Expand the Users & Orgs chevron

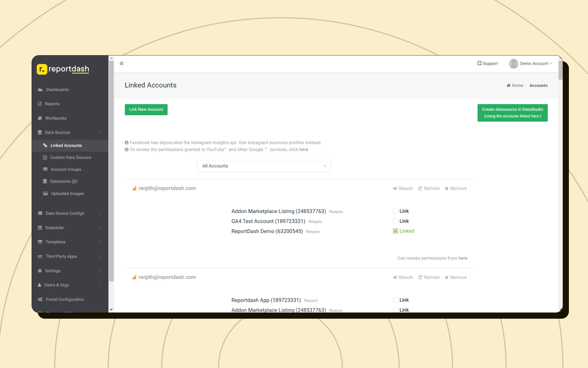coord(100,285)
